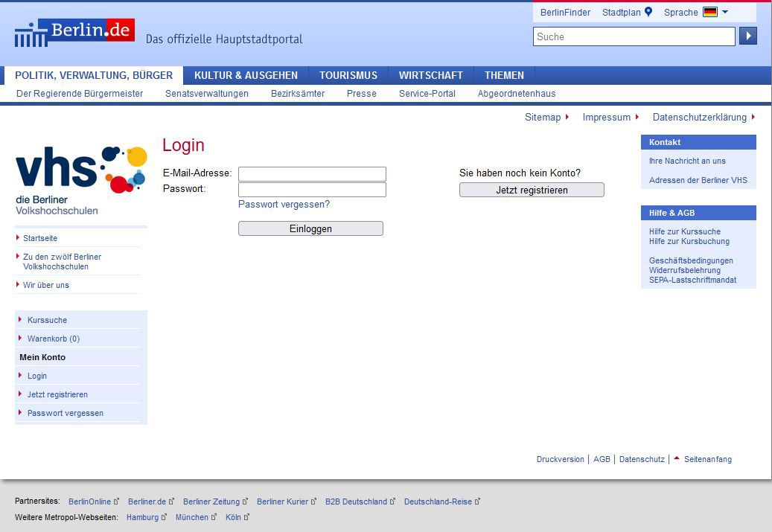Click the German flag language icon
The width and height of the screenshot is (772, 532).
point(710,12)
